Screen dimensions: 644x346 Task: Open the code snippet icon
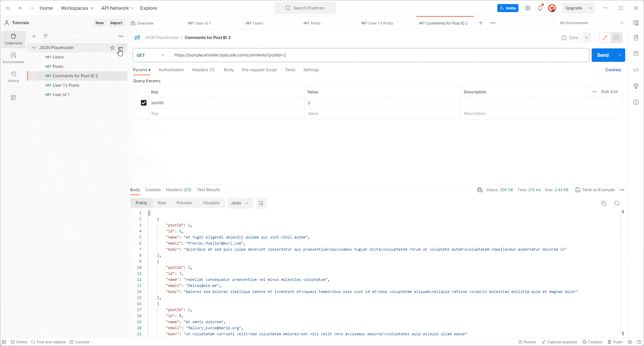click(636, 70)
